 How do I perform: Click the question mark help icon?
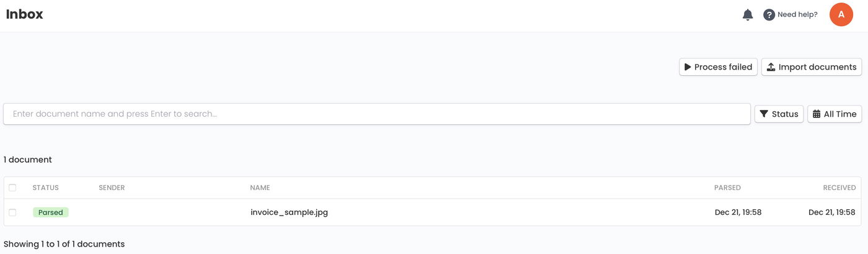(769, 15)
